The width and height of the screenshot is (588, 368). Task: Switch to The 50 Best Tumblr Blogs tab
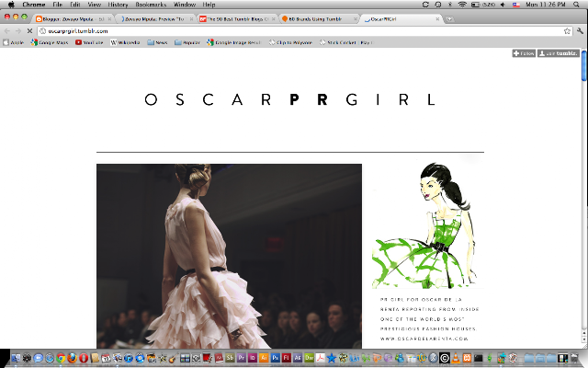click(x=237, y=19)
